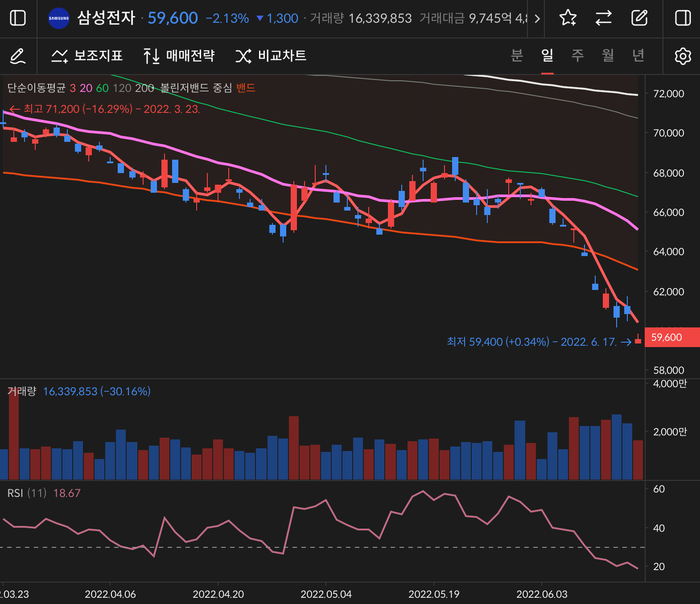Screen dimensions: 700x604
Task: Click the 66,000 price axis label
Action: tap(668, 212)
